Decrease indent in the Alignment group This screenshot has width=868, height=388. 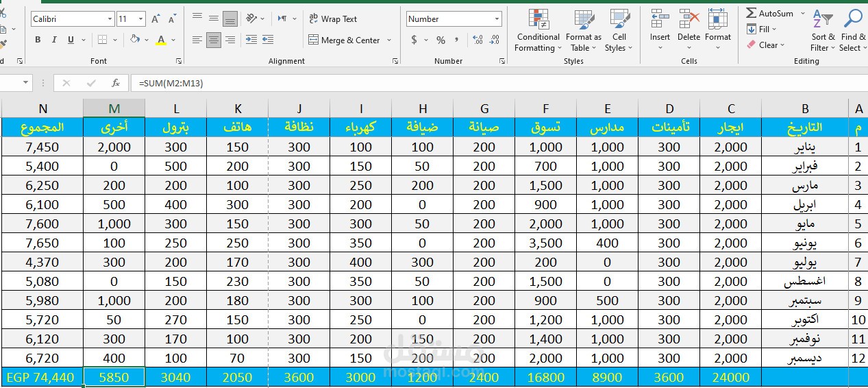(x=251, y=40)
